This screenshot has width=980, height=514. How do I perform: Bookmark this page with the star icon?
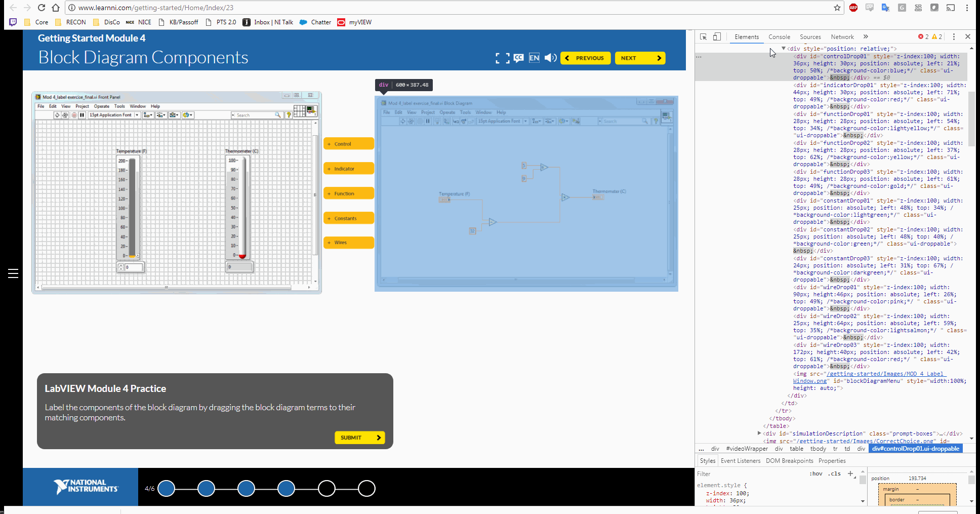(x=837, y=8)
